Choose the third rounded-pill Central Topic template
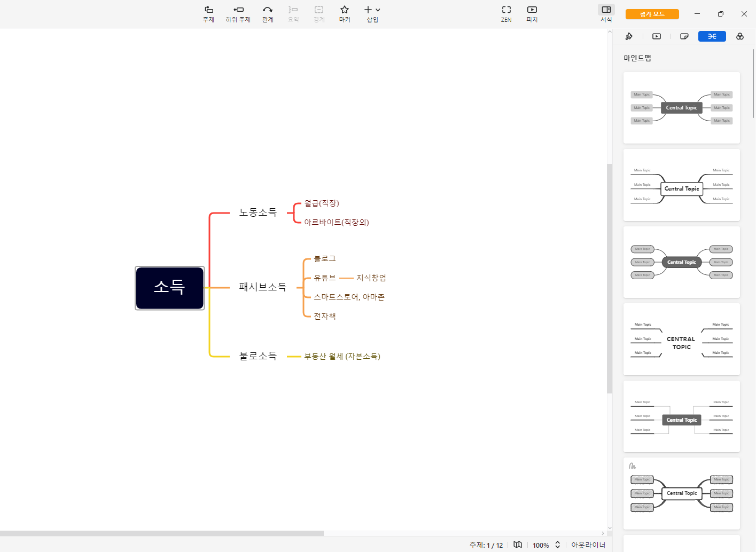The height and width of the screenshot is (552, 756). coord(682,262)
